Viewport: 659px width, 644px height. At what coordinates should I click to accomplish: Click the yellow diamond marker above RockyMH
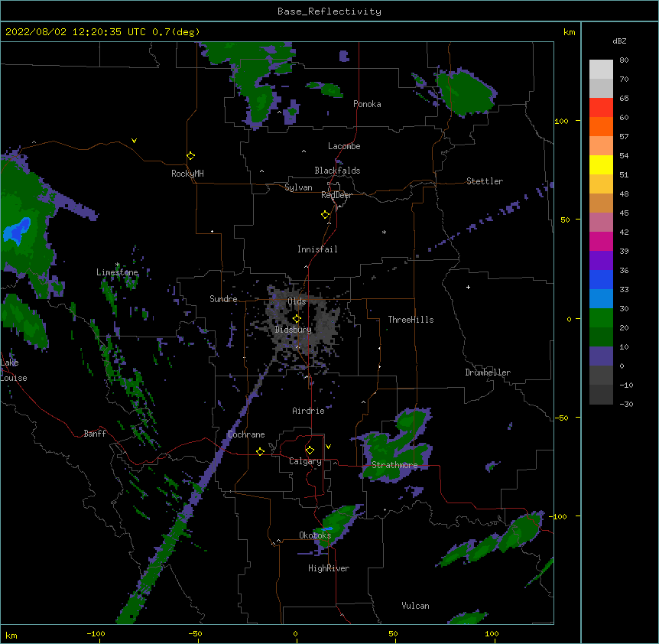pyautogui.click(x=190, y=156)
